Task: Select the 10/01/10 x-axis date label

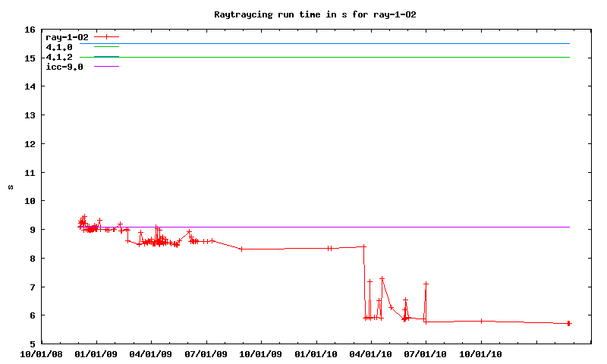Action: tap(481, 354)
